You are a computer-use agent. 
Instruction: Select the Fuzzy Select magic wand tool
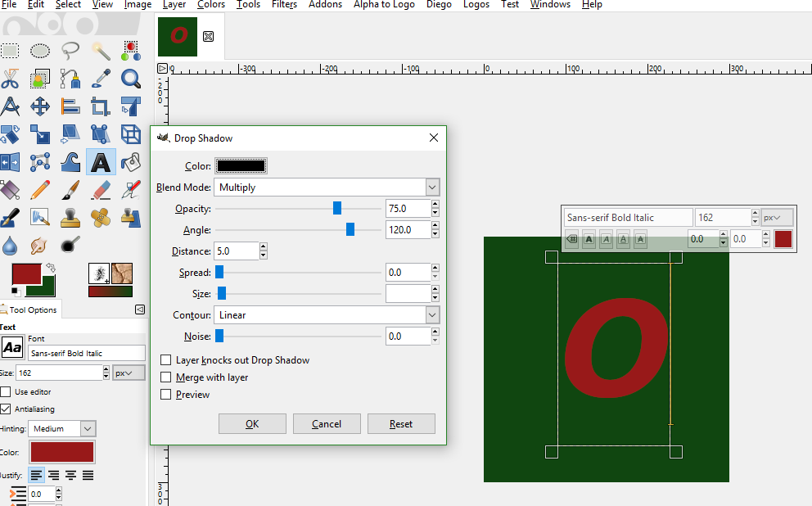(x=101, y=51)
